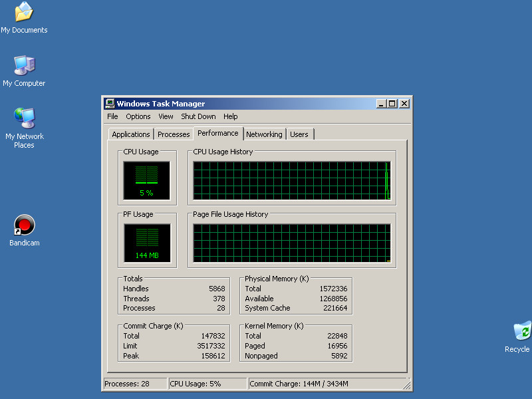
Task: Click the Threads value 378
Action: click(219, 299)
